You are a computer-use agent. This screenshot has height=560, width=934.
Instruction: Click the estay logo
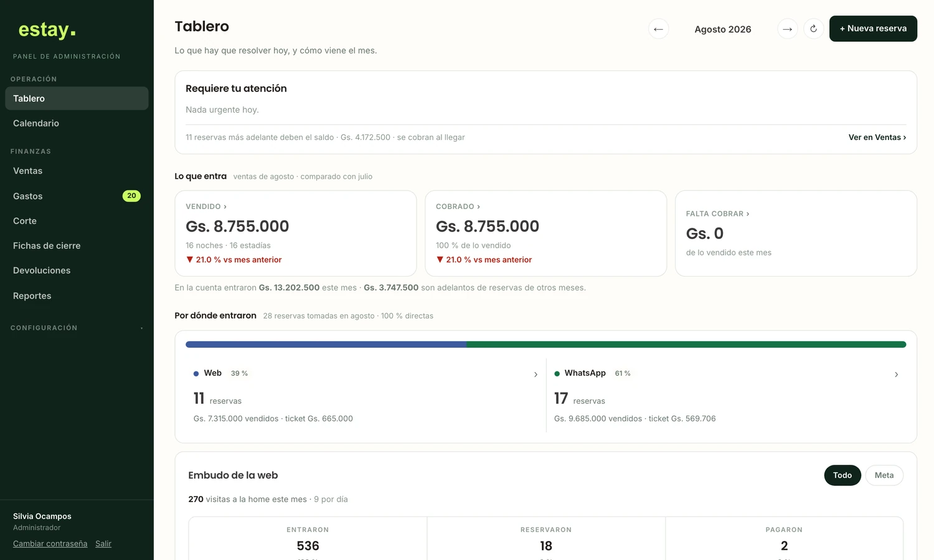click(x=47, y=29)
